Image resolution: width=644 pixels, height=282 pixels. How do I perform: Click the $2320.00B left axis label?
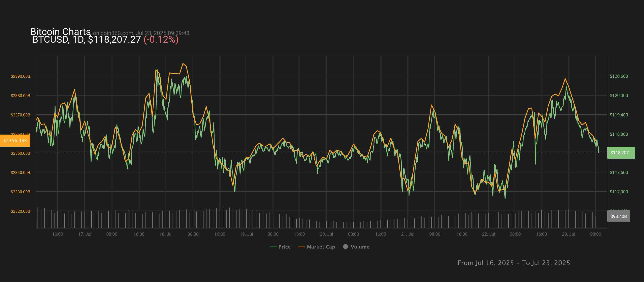[x=20, y=211]
